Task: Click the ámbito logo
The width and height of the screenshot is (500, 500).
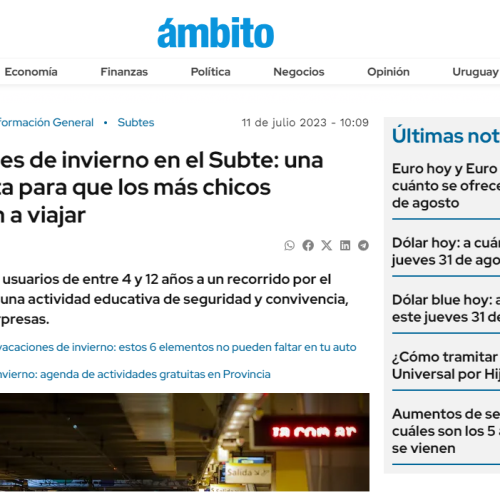Action: (x=216, y=33)
